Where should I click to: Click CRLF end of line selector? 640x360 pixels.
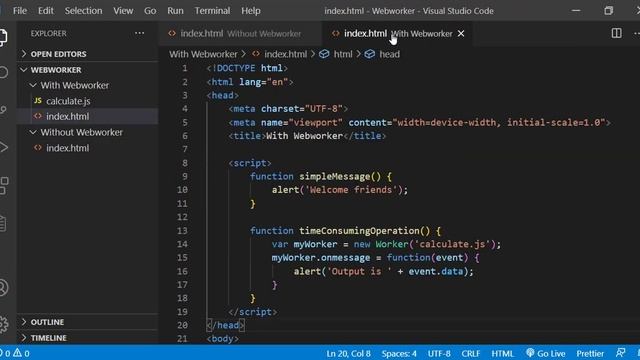point(471,353)
